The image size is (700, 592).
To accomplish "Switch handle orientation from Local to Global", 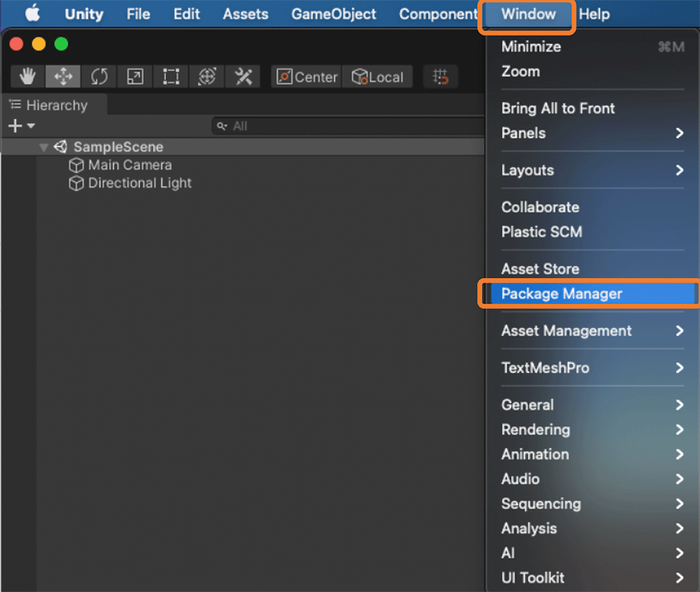I will coord(378,76).
